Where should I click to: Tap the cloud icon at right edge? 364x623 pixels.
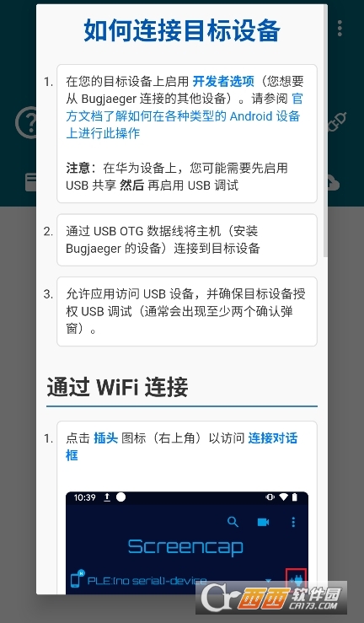tap(334, 183)
